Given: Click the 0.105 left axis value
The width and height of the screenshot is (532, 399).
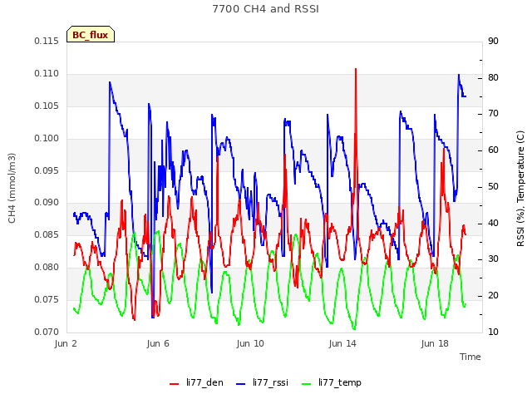Looking at the screenshot, I should click(x=47, y=106).
